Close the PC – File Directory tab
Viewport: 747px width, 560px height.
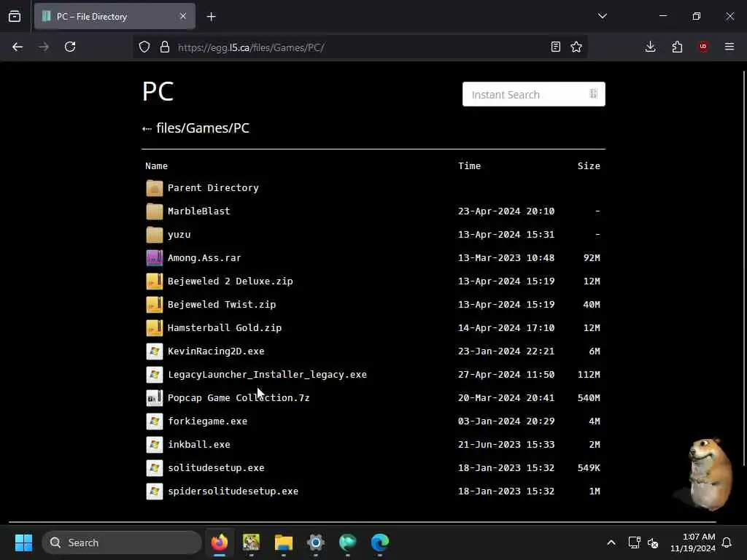click(x=183, y=16)
